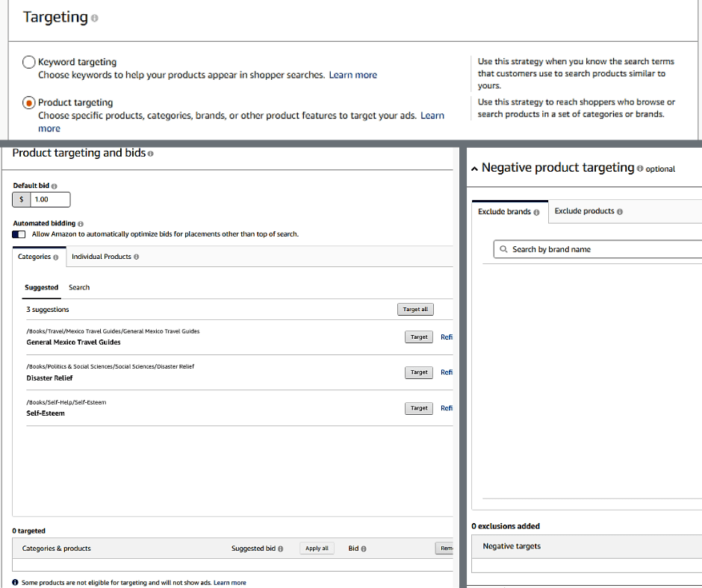This screenshot has width=702, height=588.
Task: Click info icon beside Suggested bid
Action: tap(281, 548)
